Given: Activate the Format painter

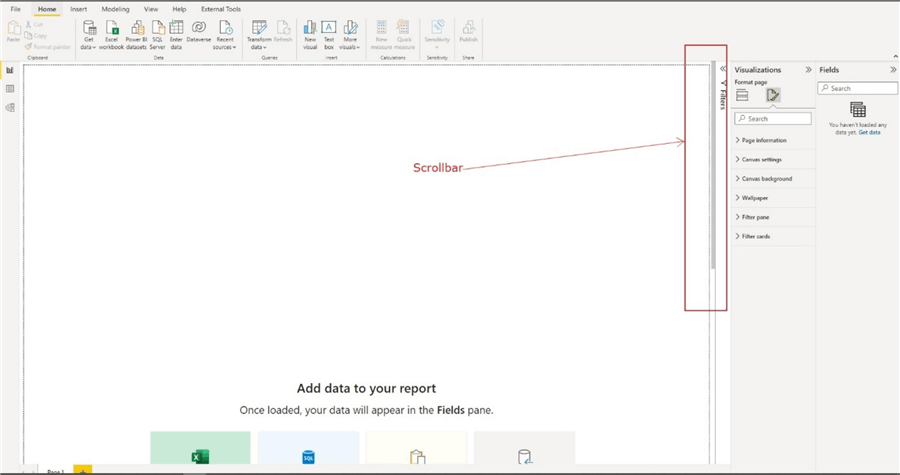Looking at the screenshot, I should click(x=48, y=47).
